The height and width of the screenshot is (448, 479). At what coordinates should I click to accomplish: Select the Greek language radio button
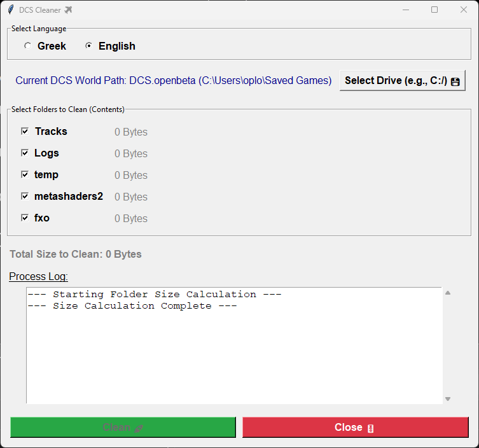coord(27,46)
